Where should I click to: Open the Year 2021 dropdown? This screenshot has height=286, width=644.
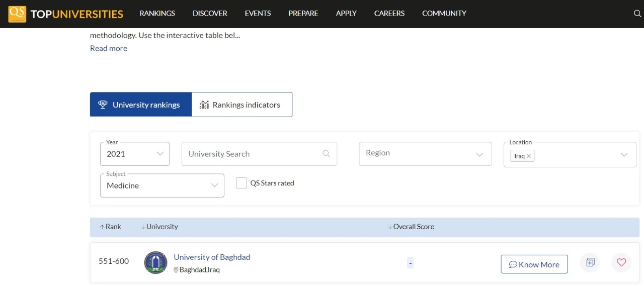click(135, 154)
